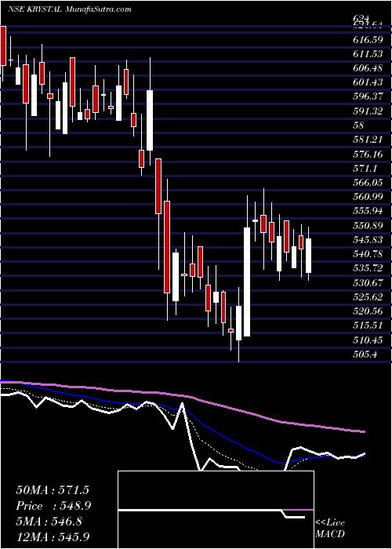The height and width of the screenshot is (549, 392).
Task: Click the <<Live MACD label
Action: click(x=330, y=528)
